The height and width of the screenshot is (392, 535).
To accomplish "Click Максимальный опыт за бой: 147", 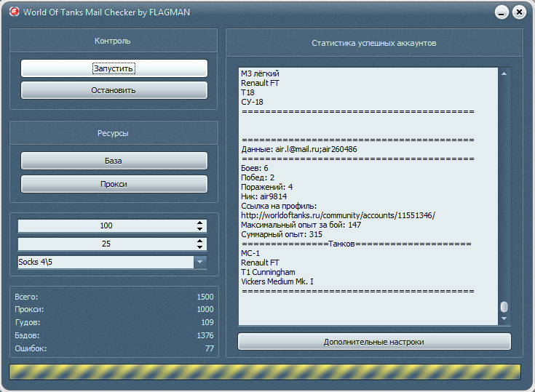I will coord(301,225).
